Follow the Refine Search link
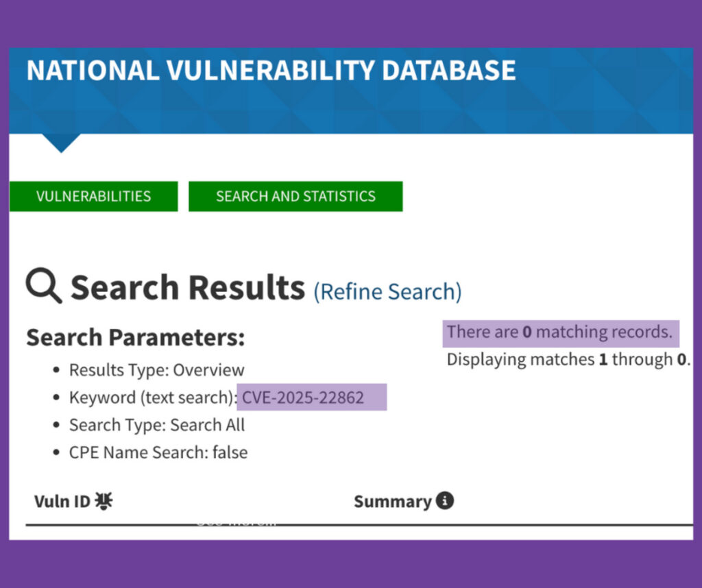Screen dimensions: 702x588 388,292
